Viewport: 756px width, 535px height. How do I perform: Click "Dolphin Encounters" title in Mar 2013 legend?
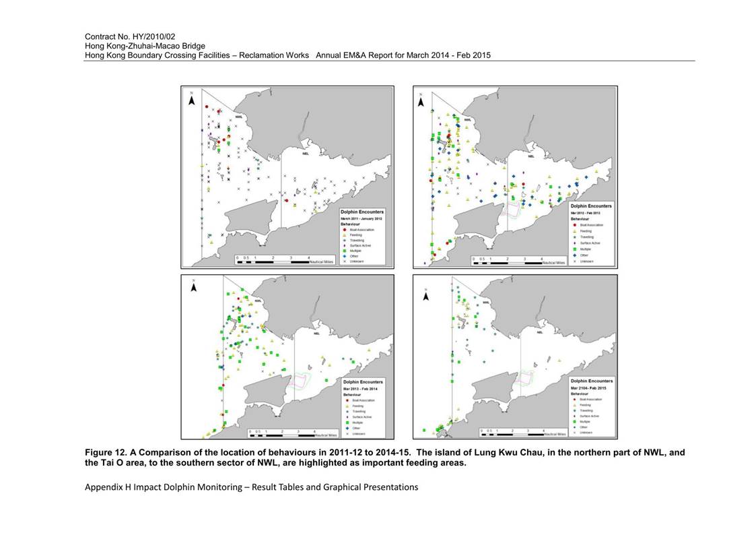[x=363, y=382]
